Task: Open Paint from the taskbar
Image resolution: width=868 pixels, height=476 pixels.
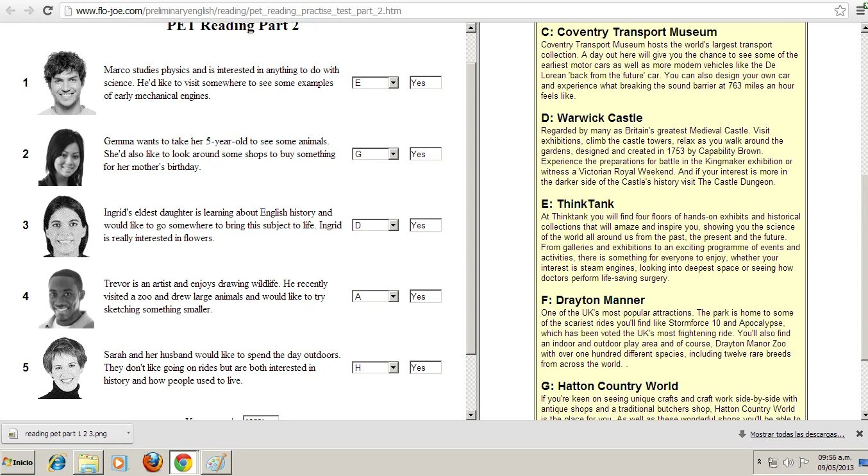Action: pos(216,462)
